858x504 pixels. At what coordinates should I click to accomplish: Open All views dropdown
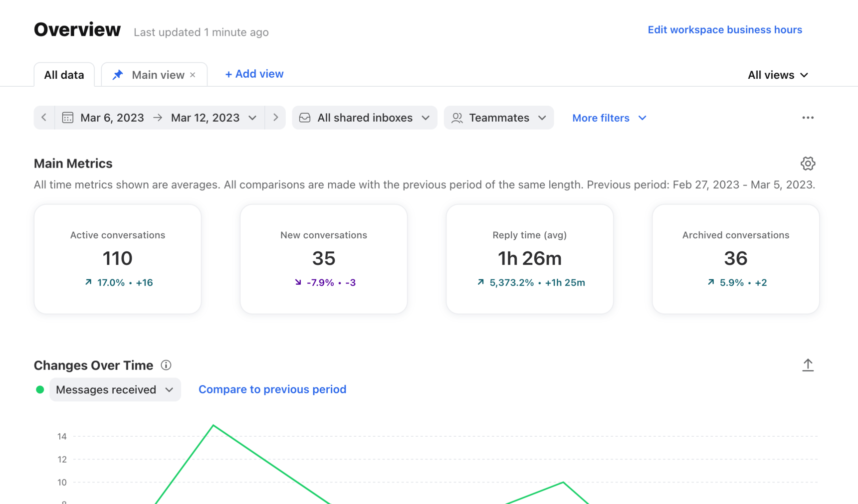coord(778,75)
